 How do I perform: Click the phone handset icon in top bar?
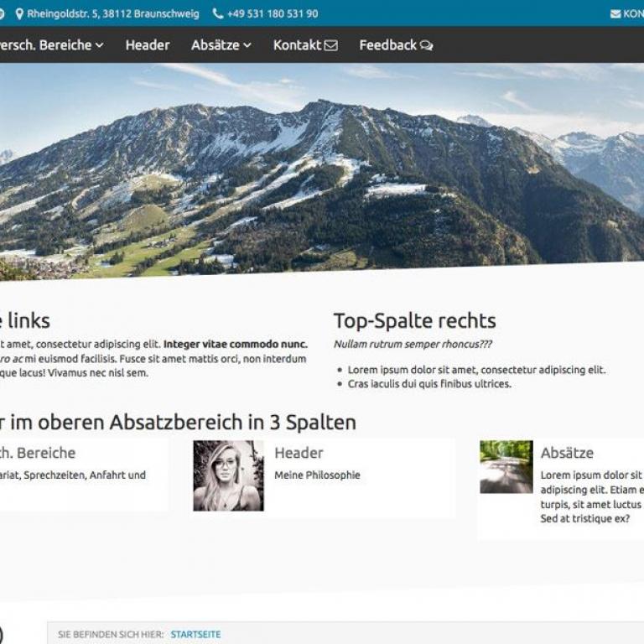[x=218, y=14]
